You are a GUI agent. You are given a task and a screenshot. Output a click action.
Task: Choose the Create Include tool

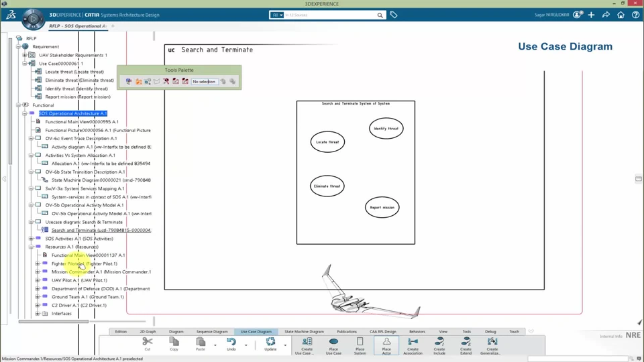click(439, 341)
